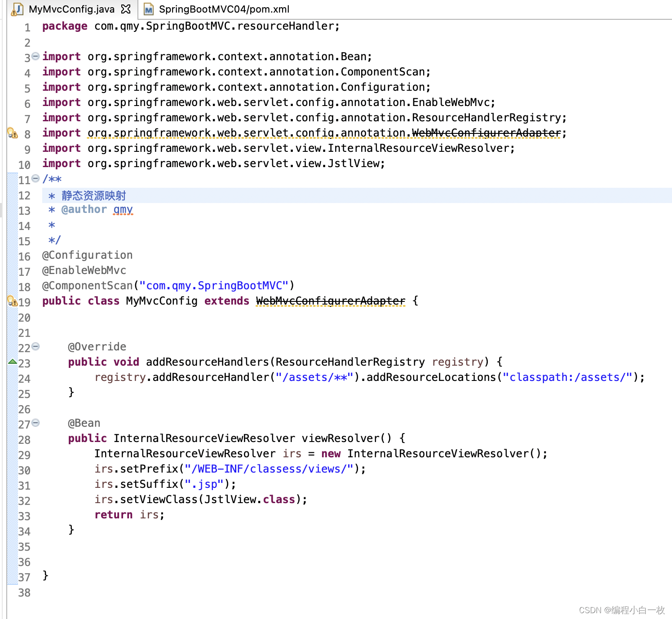The height and width of the screenshot is (619, 672).
Task: Click the ".jsp" suffix string
Action: (204, 484)
